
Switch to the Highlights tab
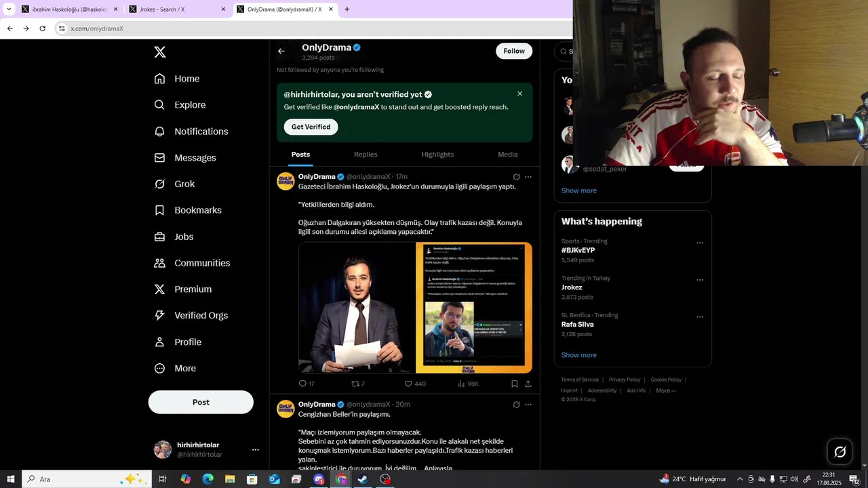tap(437, 155)
